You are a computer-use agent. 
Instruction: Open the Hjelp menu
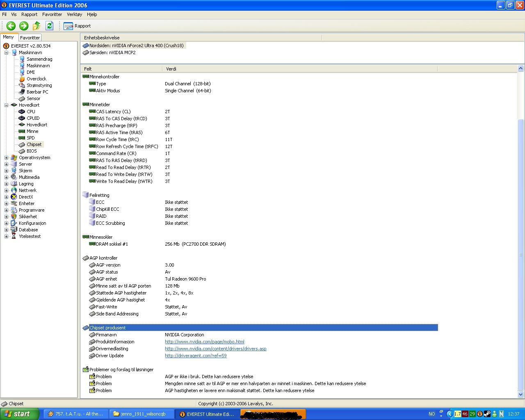pyautogui.click(x=92, y=14)
